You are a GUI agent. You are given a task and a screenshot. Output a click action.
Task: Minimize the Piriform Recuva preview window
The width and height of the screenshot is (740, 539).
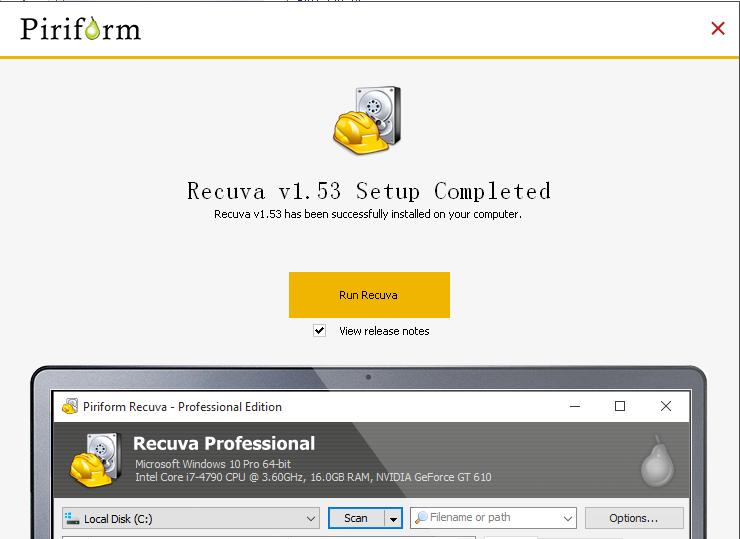[575, 406]
